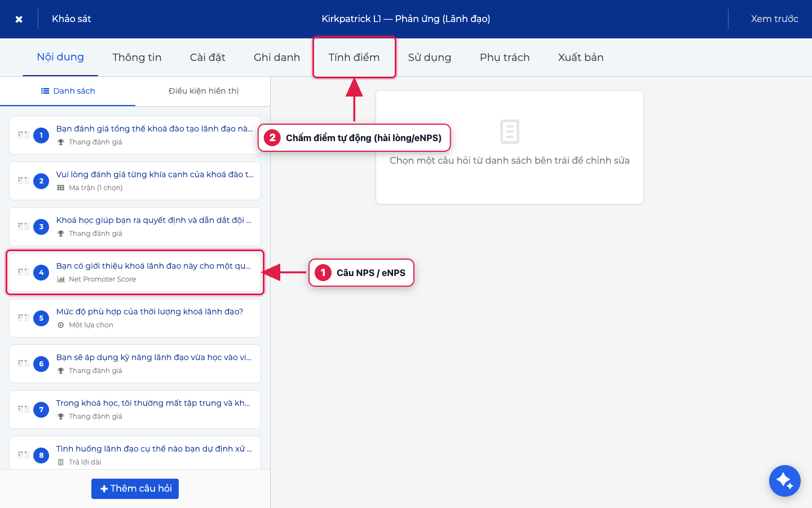Click number badge 7 in question list
The height and width of the screenshot is (508, 812).
[x=41, y=410]
